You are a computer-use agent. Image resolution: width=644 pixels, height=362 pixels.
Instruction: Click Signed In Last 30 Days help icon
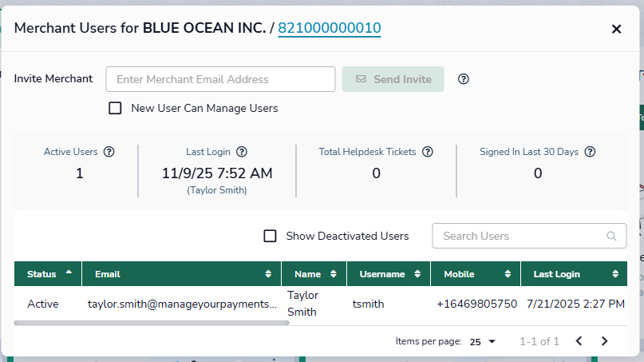pos(591,152)
